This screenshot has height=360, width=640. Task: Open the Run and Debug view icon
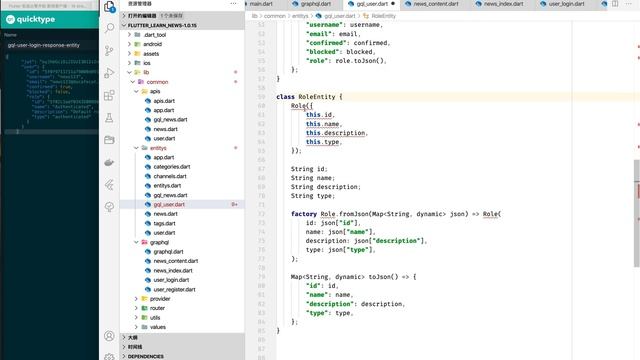click(109, 73)
